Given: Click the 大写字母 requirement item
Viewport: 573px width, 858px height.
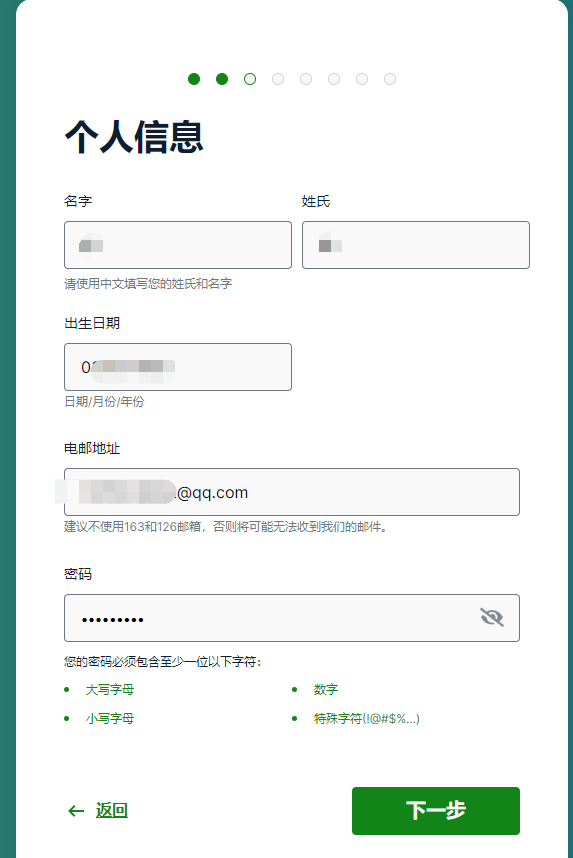Looking at the screenshot, I should pyautogui.click(x=110, y=689).
